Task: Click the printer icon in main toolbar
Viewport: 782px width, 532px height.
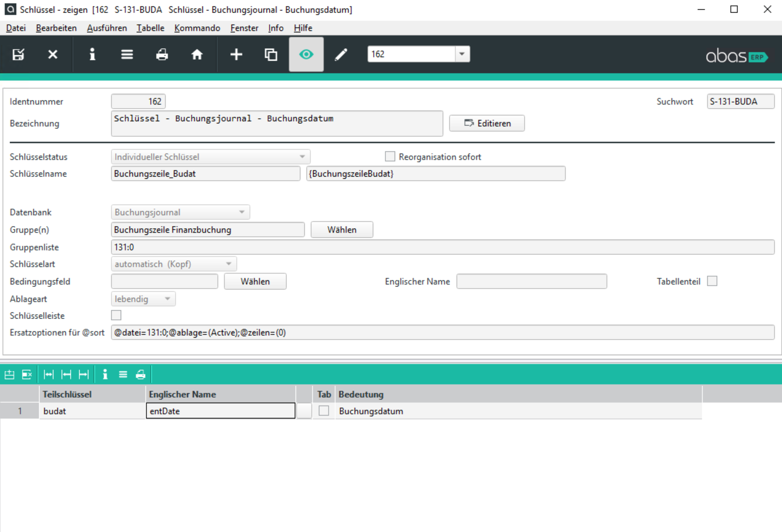Action: [x=162, y=54]
